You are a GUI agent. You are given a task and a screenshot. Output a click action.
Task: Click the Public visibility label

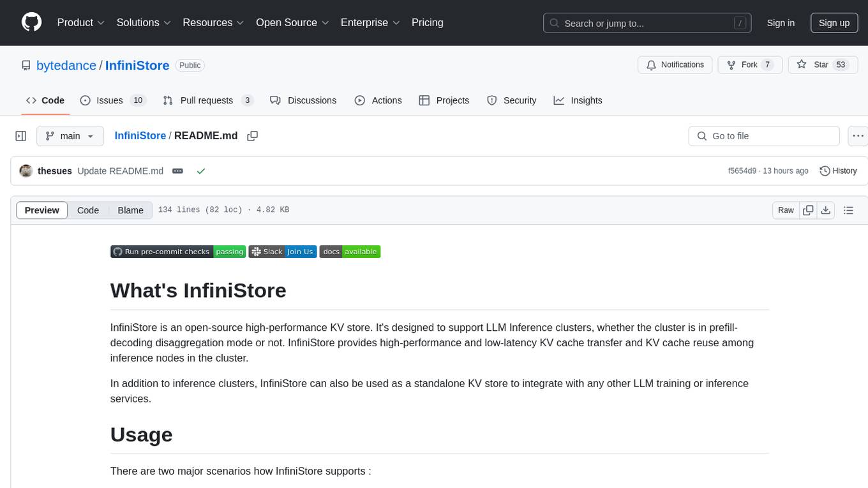click(x=190, y=65)
